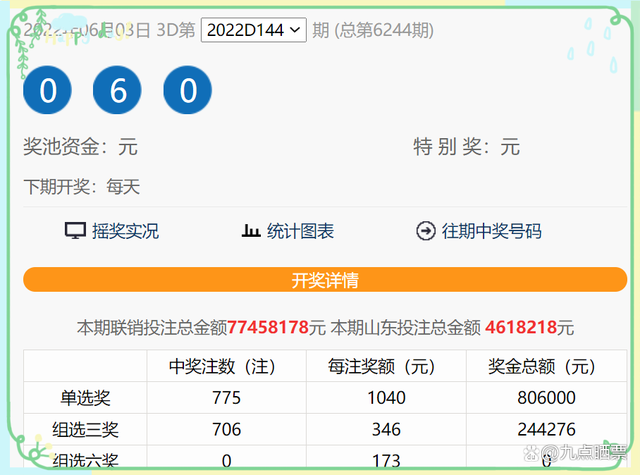Viewport: 640px width, 475px height.
Task: Select the 组选三奖 row label
Action: click(85, 429)
